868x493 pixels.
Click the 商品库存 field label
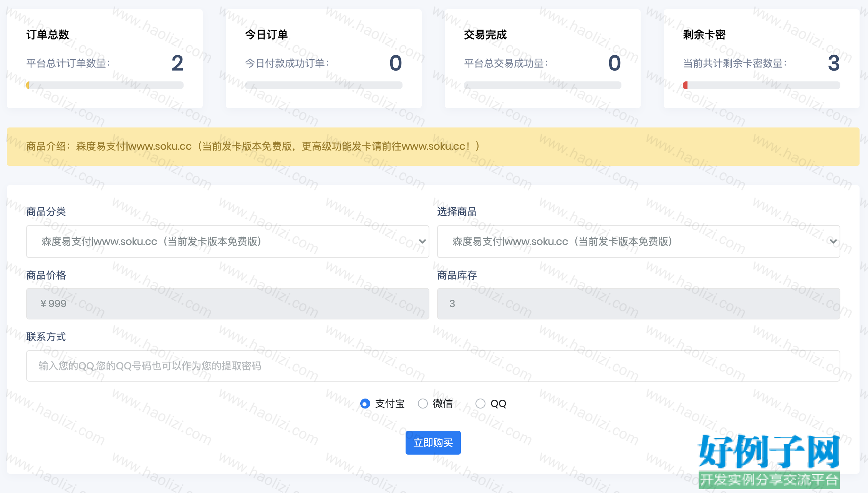(457, 275)
